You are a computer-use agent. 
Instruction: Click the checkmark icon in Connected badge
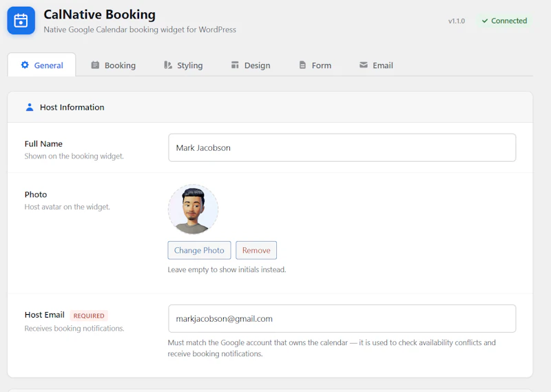coord(485,21)
